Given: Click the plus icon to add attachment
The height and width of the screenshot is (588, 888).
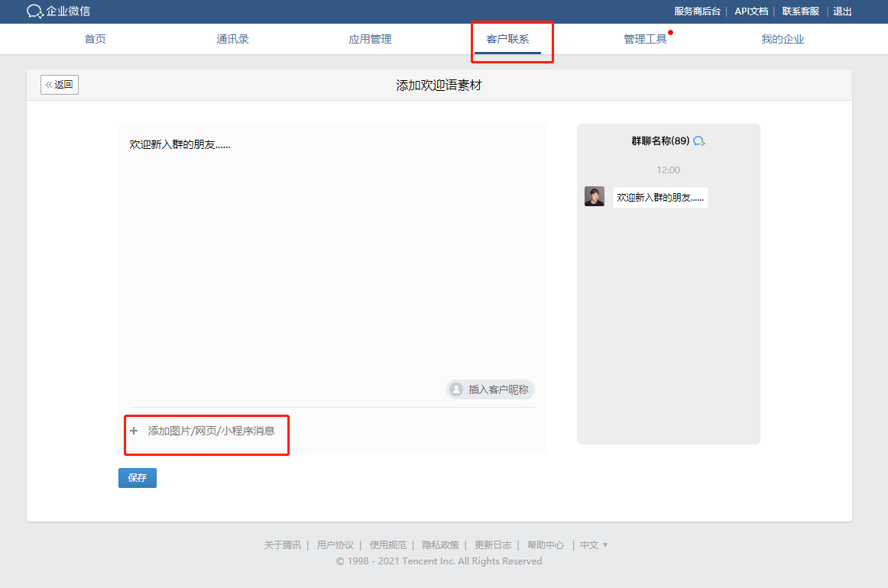Looking at the screenshot, I should pyautogui.click(x=134, y=431).
